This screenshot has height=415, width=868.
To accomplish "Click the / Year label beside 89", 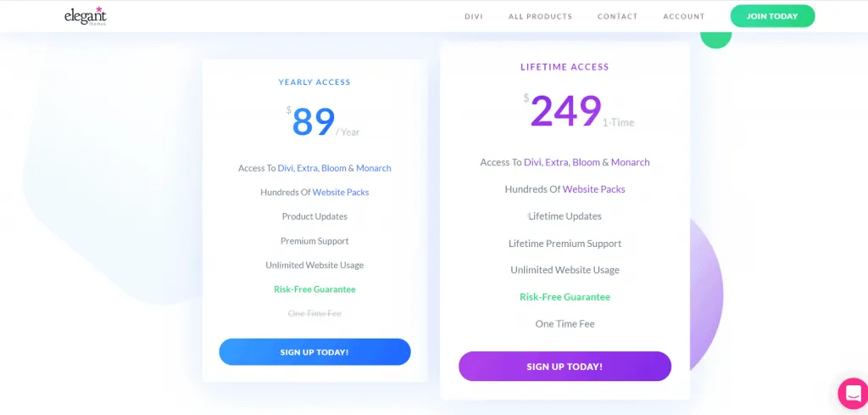I will pos(348,132).
